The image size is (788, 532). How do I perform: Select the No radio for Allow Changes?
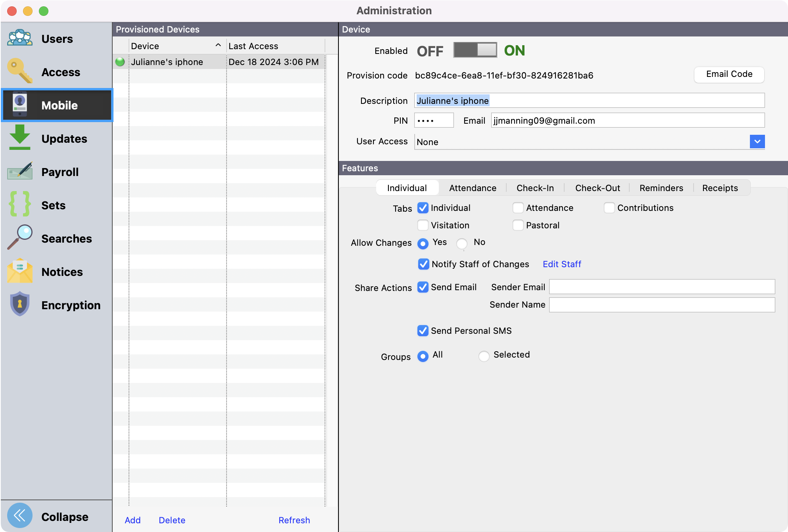pyautogui.click(x=462, y=243)
